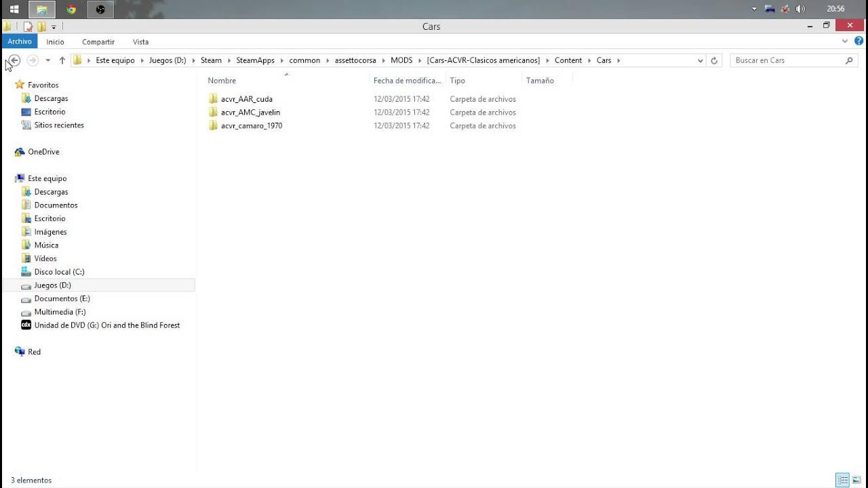Viewport: 868px width, 488px height.
Task: Open Descargas under Favoritos
Action: tap(51, 98)
